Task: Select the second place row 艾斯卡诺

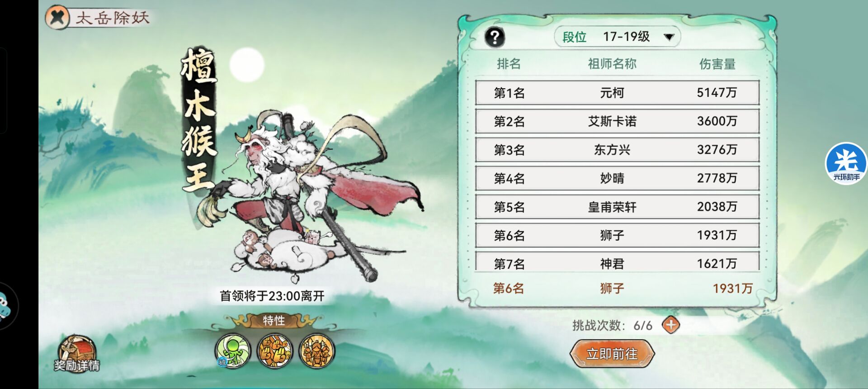Action: (617, 121)
